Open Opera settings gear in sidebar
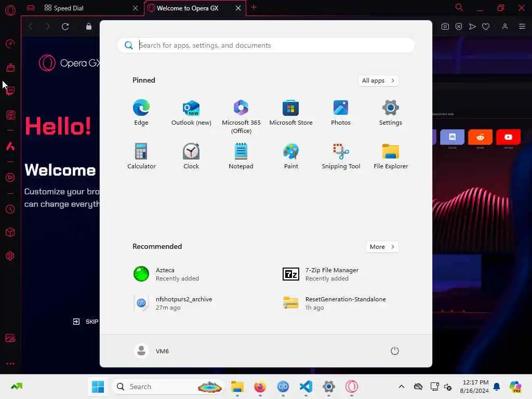The height and width of the screenshot is (399, 532). coord(10,256)
